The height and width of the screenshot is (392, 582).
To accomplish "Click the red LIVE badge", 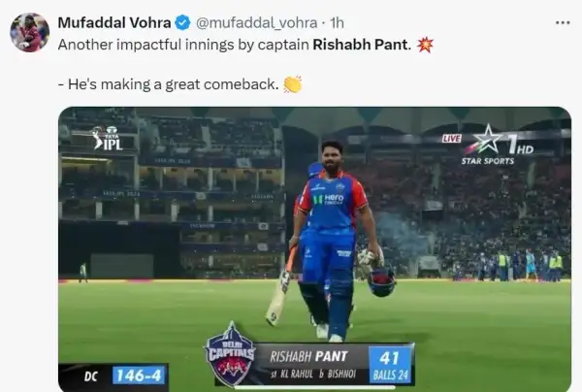I will [x=451, y=139].
